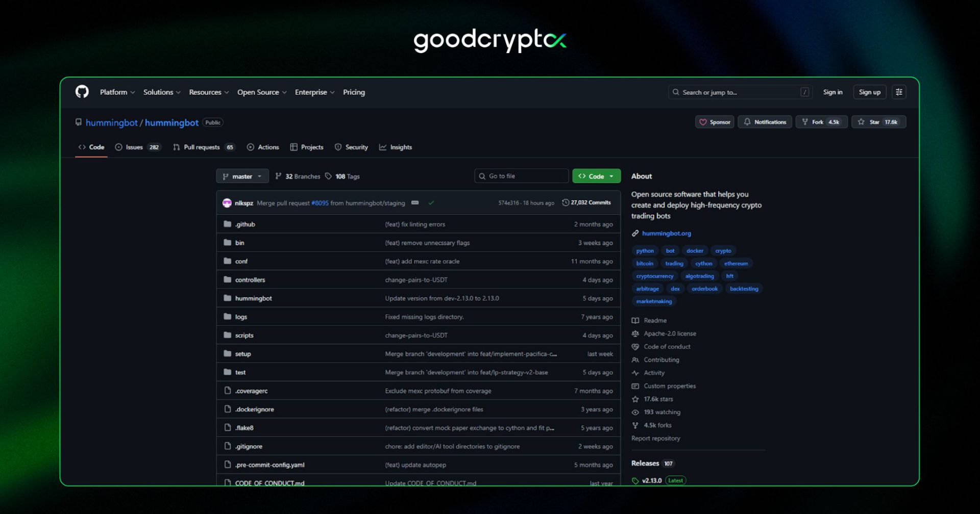Click the Notifications bell button

[x=765, y=122]
